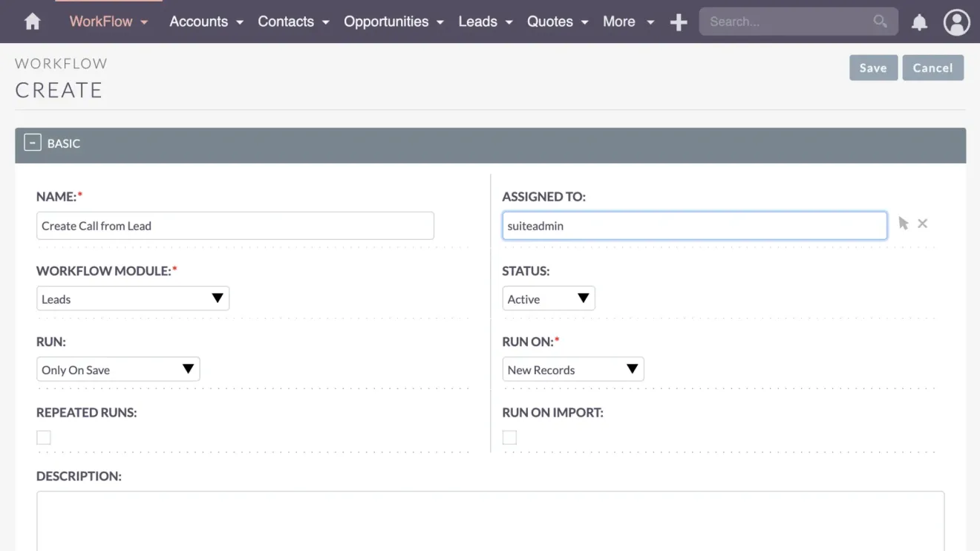The height and width of the screenshot is (551, 980).
Task: Open notifications via the bell icon
Action: pos(919,22)
